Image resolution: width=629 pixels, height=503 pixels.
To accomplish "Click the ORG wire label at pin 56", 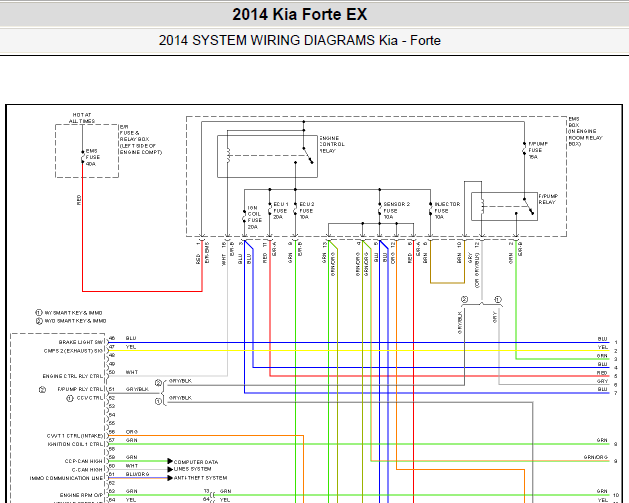I will pyautogui.click(x=132, y=432).
